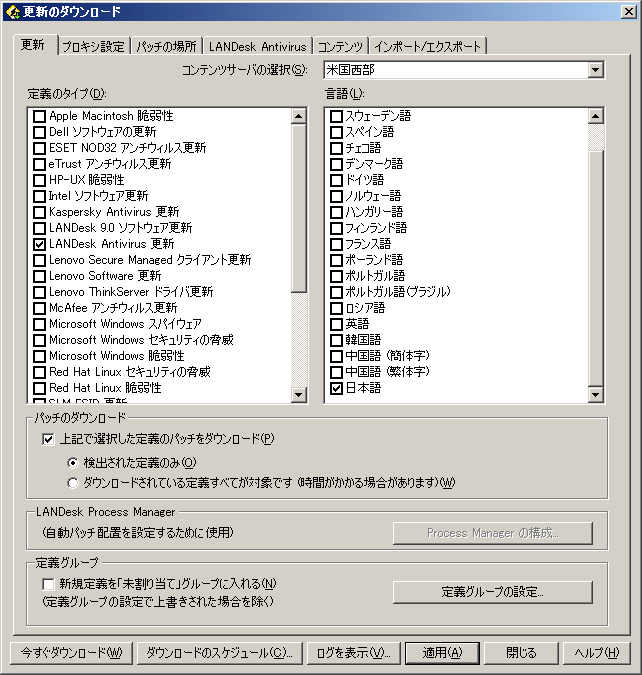Tick Microsoft Windows スパイウェア checkbox
Image resolution: width=642 pixels, height=675 pixels.
[x=39, y=324]
